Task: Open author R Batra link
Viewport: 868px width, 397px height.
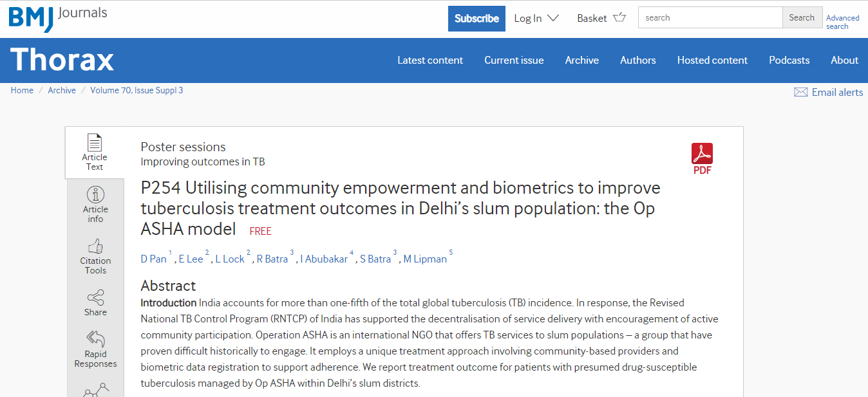Action: click(x=272, y=259)
